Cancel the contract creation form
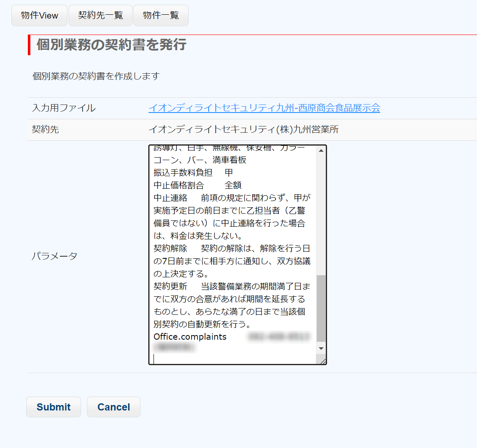Viewport: 477px width, 448px height. coord(113,407)
